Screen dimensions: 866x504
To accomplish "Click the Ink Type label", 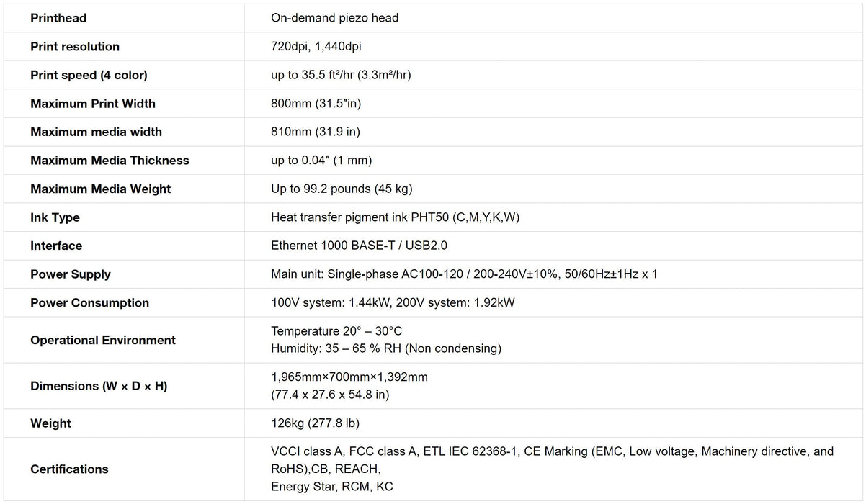I will pyautogui.click(x=55, y=217).
